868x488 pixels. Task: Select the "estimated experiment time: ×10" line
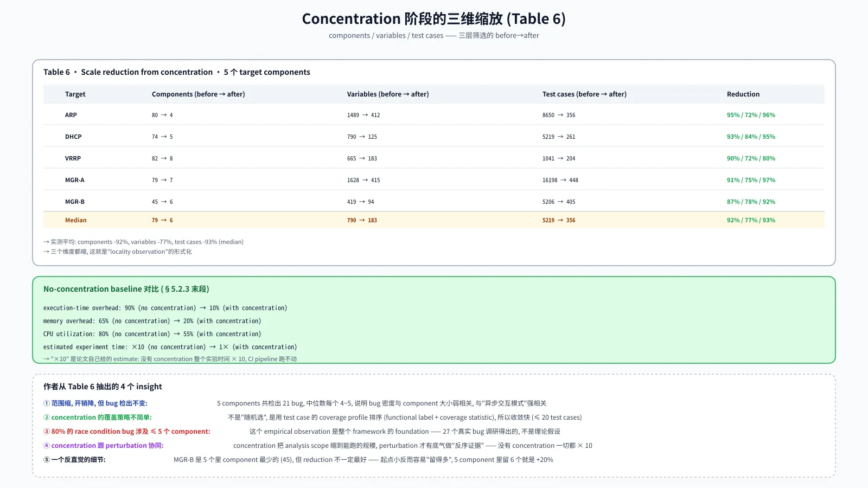pos(170,347)
